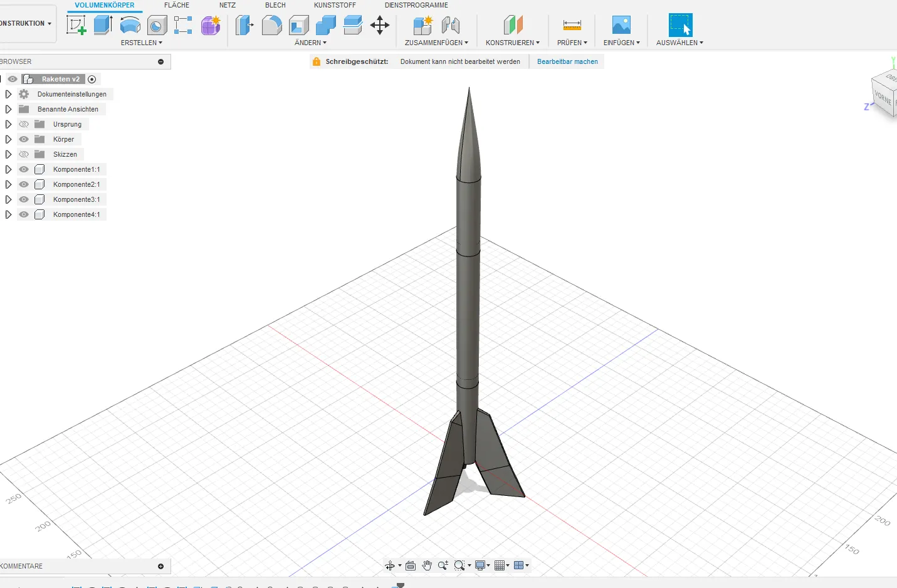Show the Skizzen folder via eye icon
The height and width of the screenshot is (588, 897).
point(24,154)
